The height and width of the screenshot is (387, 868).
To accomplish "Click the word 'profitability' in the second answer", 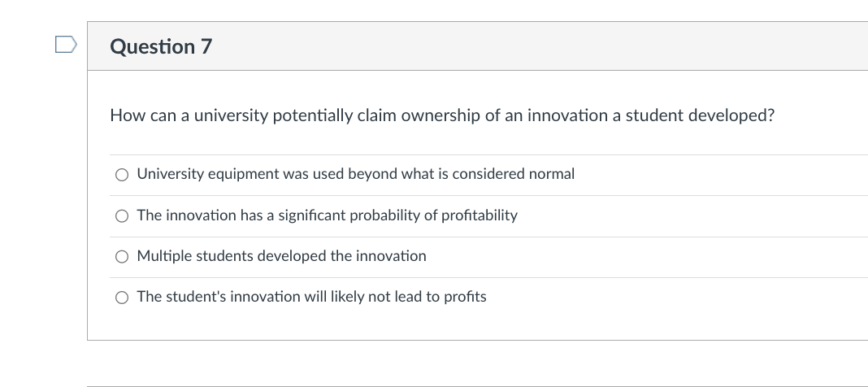I will [480, 215].
